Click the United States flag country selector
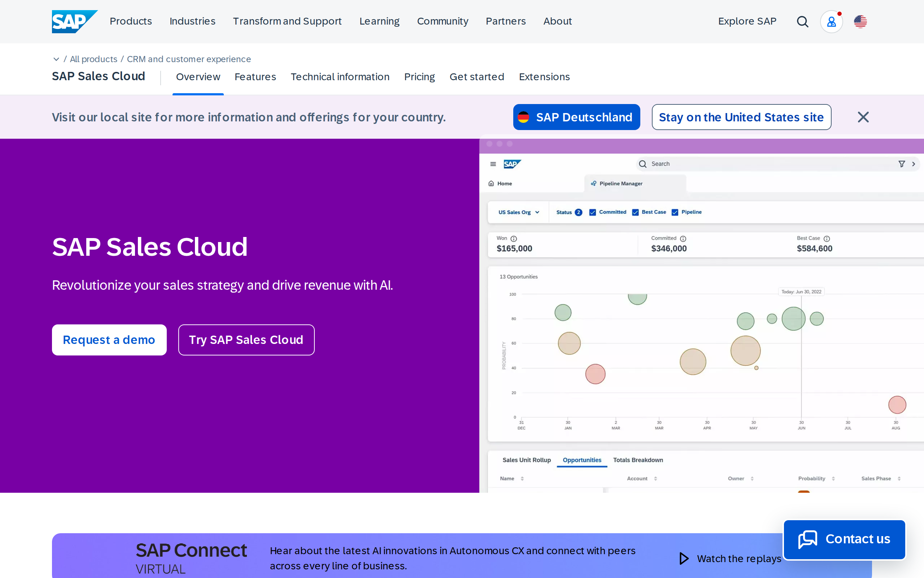This screenshot has height=578, width=924. (x=860, y=21)
